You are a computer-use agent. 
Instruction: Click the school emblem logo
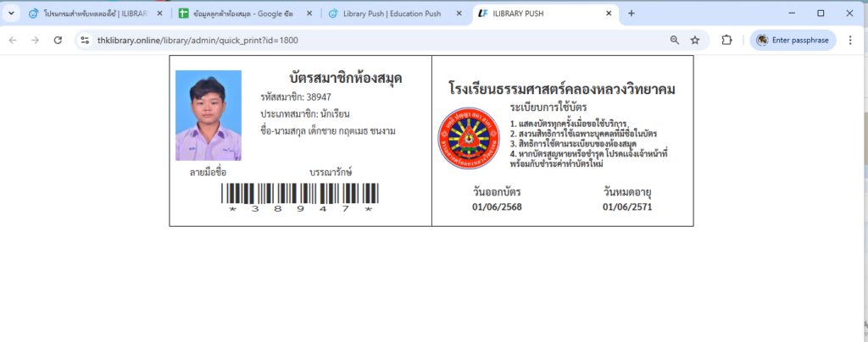(x=469, y=137)
